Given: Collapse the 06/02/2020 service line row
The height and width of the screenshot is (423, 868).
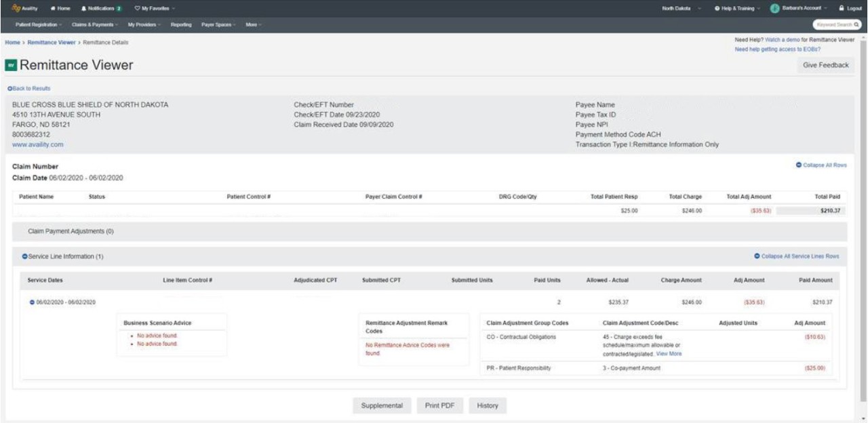Looking at the screenshot, I should coord(31,302).
